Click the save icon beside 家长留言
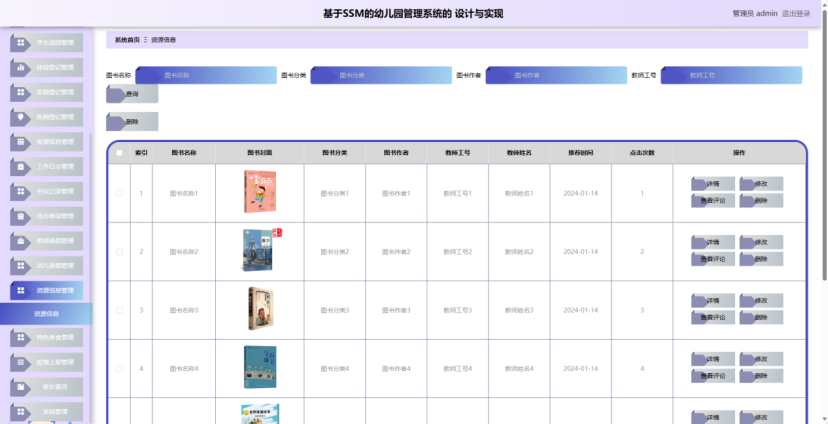 (21, 387)
